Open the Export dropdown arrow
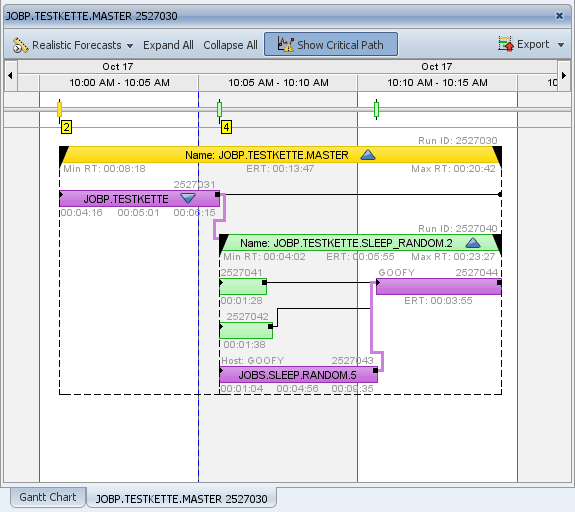 click(x=561, y=45)
